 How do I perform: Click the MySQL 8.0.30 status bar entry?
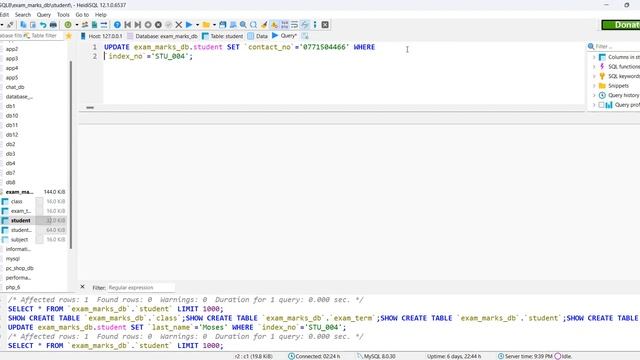(376, 356)
